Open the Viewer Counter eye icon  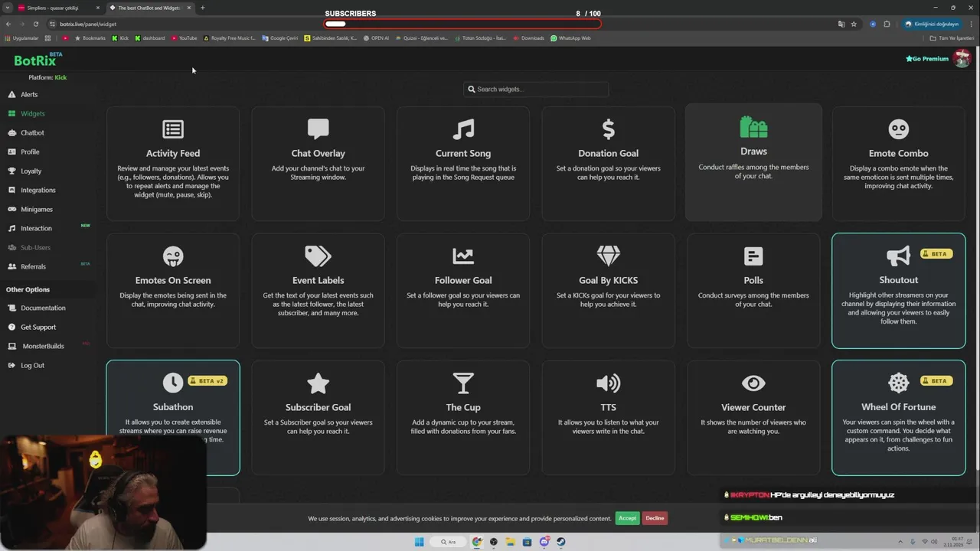[x=753, y=383]
